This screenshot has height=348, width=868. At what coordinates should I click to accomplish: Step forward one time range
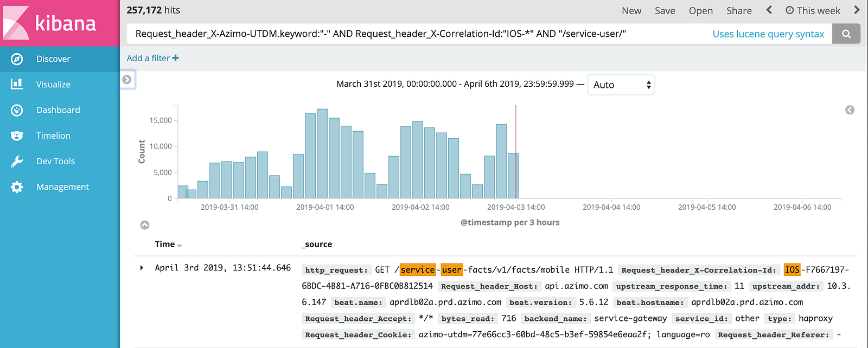pyautogui.click(x=857, y=10)
